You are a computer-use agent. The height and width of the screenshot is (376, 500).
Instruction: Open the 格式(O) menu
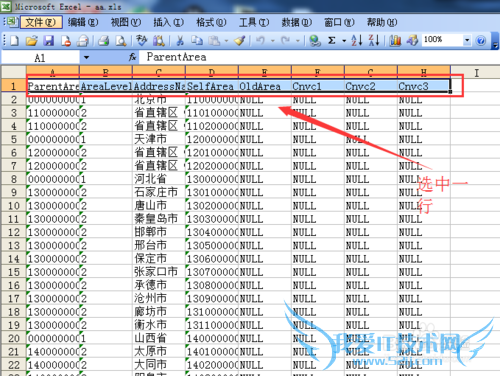[x=211, y=22]
